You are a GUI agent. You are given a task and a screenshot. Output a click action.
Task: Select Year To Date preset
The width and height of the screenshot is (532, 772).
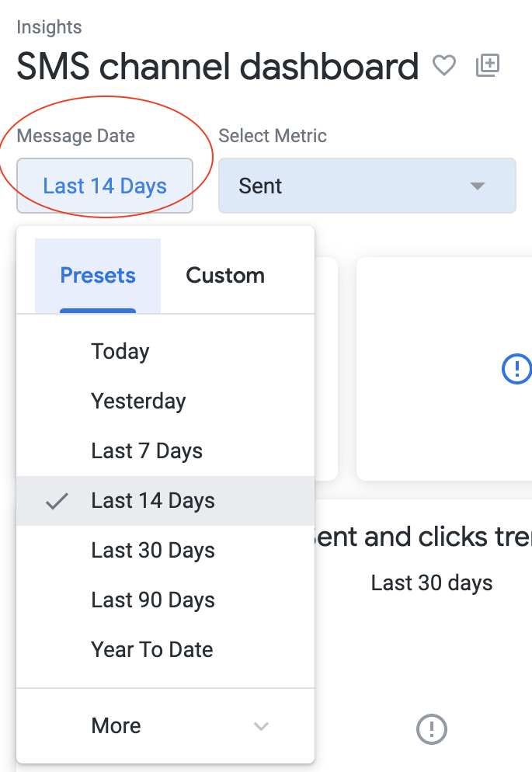point(165,650)
